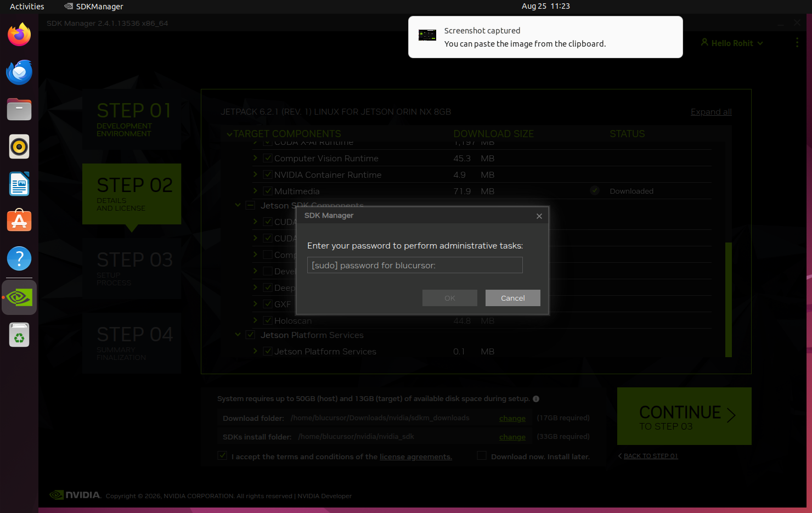
Task: Open the Help icon in the dock
Action: pos(19,258)
